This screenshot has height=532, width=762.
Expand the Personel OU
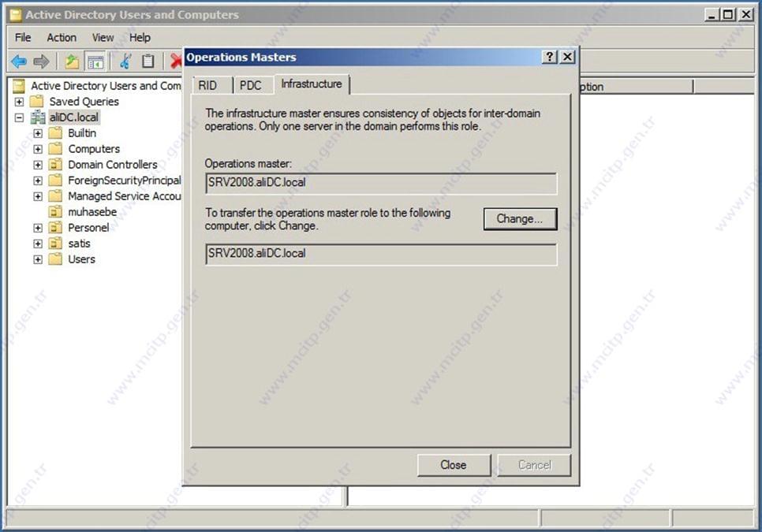click(x=38, y=228)
